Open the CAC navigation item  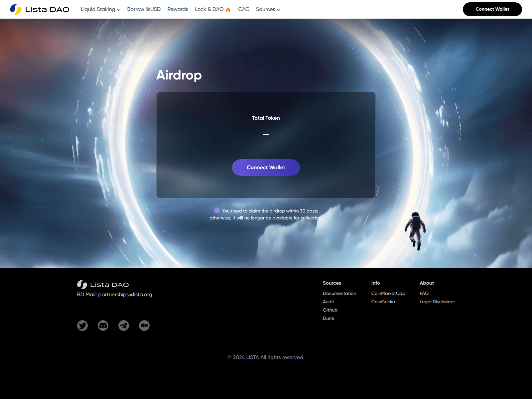(243, 9)
